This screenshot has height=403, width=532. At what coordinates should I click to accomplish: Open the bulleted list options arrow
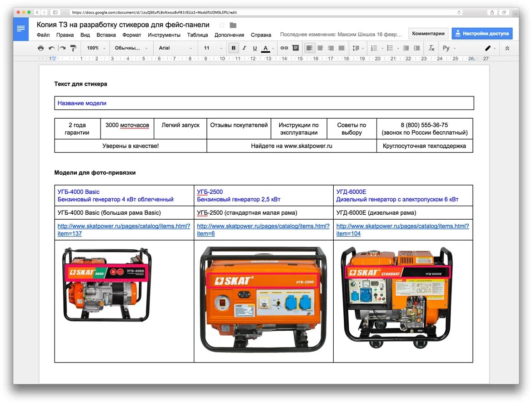(x=398, y=49)
